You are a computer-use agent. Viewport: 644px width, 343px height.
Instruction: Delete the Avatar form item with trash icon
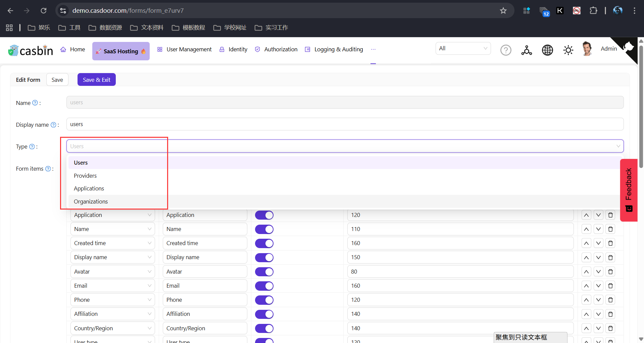(x=610, y=272)
